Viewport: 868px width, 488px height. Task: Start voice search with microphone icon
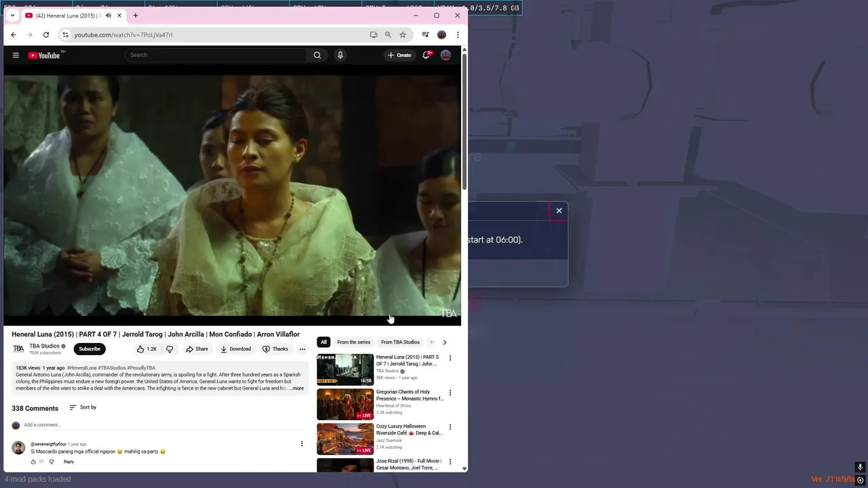340,55
